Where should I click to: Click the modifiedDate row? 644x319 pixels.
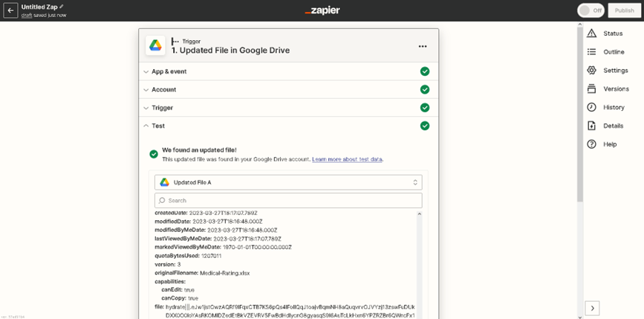click(209, 221)
